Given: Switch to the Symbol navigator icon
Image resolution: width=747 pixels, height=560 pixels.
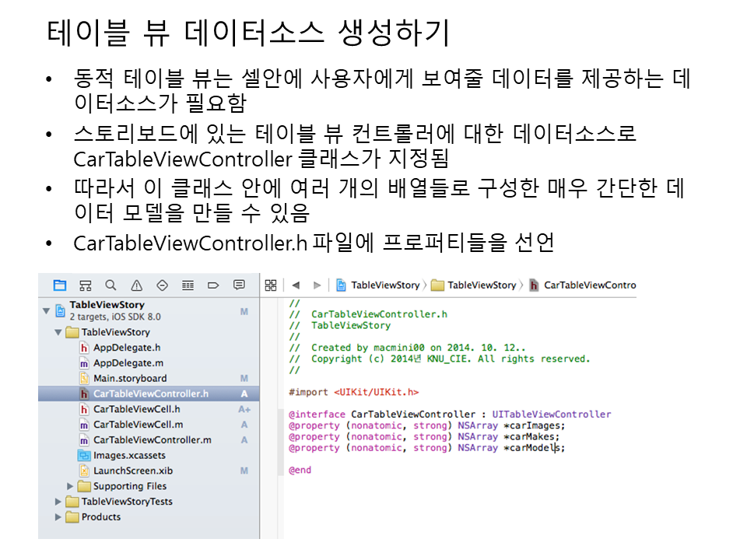Looking at the screenshot, I should 86,285.
